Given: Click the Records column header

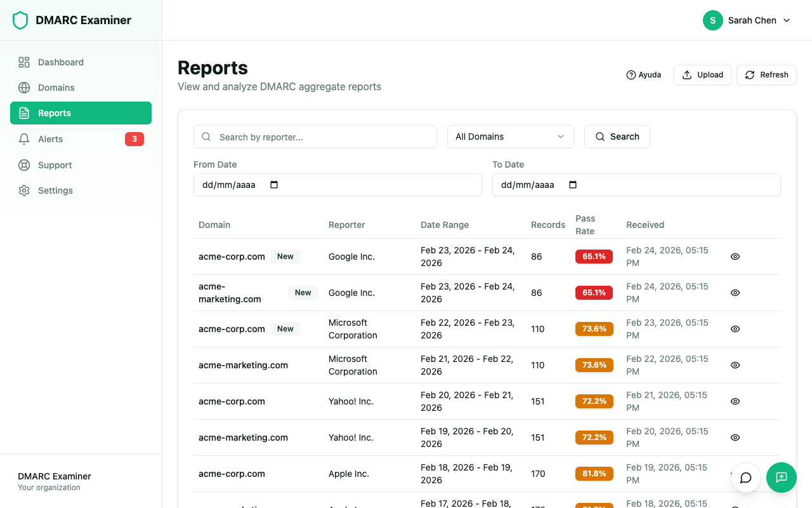Looking at the screenshot, I should click(548, 225).
